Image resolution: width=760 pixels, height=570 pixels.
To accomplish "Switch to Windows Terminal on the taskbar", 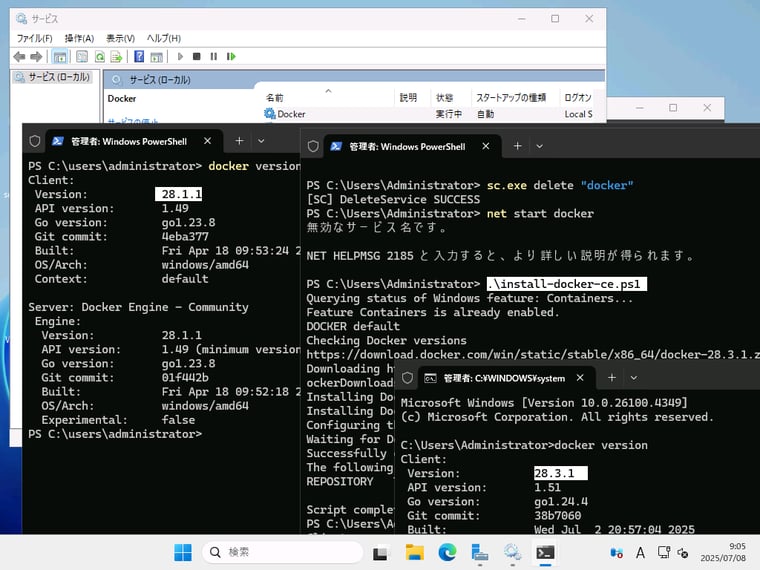I will (x=545, y=553).
